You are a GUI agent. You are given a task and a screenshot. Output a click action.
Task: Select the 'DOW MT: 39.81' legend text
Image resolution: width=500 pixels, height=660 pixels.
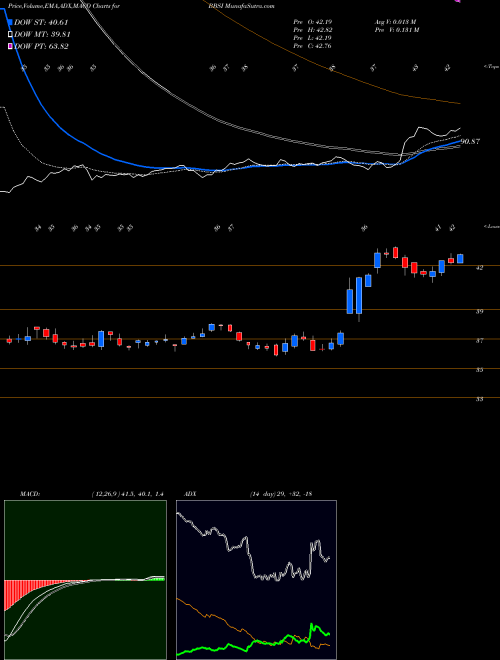pos(42,35)
